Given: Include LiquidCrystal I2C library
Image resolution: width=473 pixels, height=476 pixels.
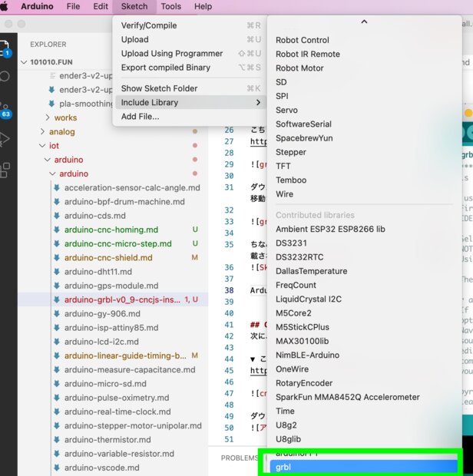Looking at the screenshot, I should point(364,299).
